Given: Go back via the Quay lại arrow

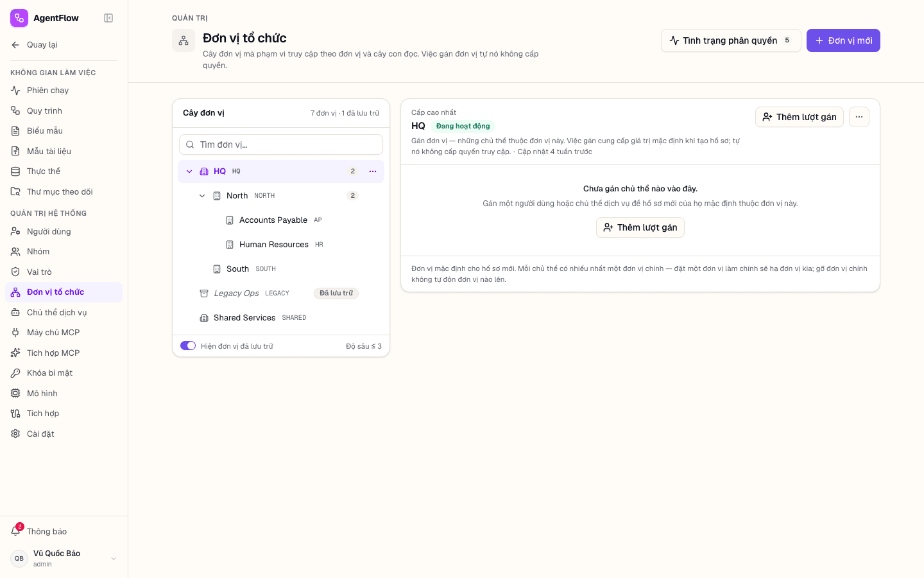Looking at the screenshot, I should pyautogui.click(x=15, y=45).
